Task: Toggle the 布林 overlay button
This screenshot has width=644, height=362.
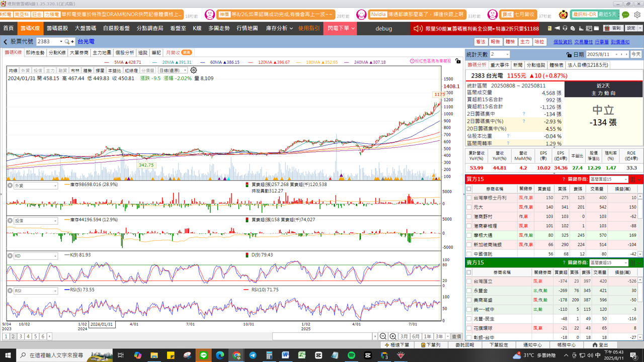Action: (75, 71)
